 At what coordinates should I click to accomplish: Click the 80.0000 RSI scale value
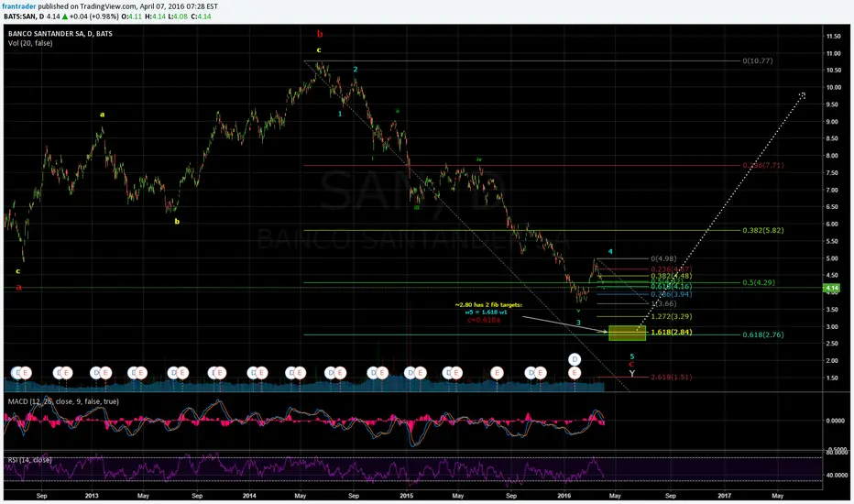(836, 453)
